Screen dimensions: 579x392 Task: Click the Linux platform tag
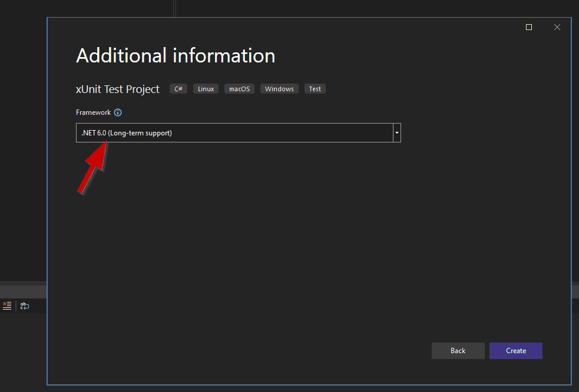pos(206,89)
